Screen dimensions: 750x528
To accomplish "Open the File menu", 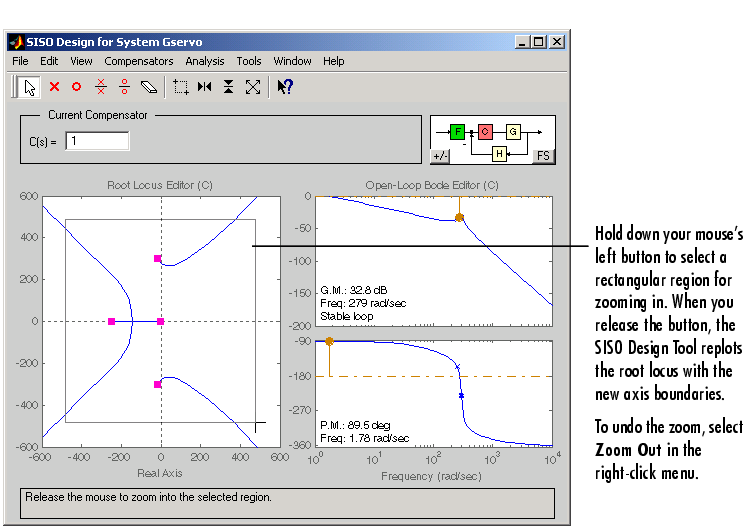I will point(20,61).
